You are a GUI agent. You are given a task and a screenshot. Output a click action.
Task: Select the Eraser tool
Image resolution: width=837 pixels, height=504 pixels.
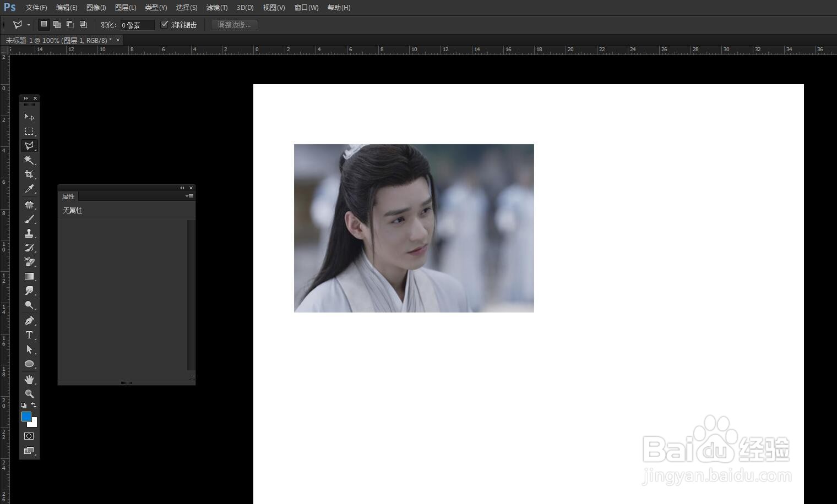[29, 262]
